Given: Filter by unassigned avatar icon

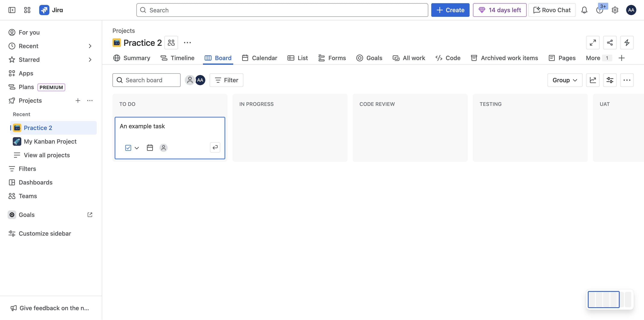Looking at the screenshot, I should click(x=190, y=80).
